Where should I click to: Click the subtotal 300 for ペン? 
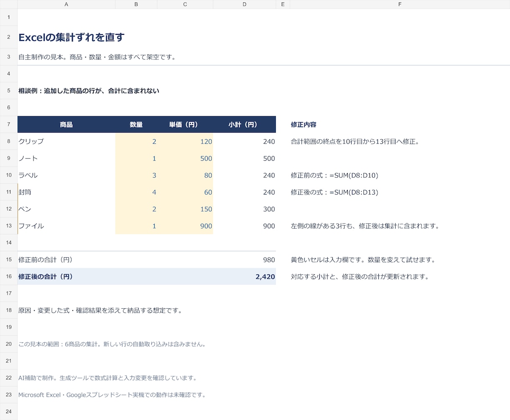pos(245,209)
